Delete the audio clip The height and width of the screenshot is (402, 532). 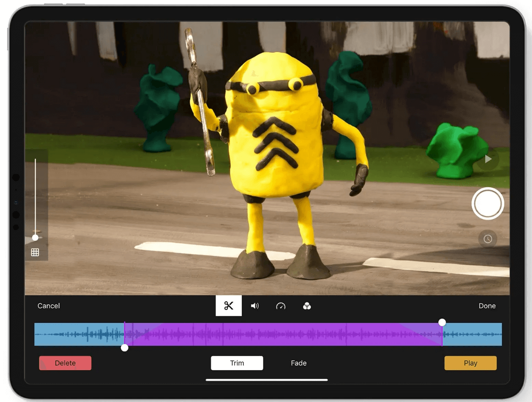pyautogui.click(x=65, y=363)
